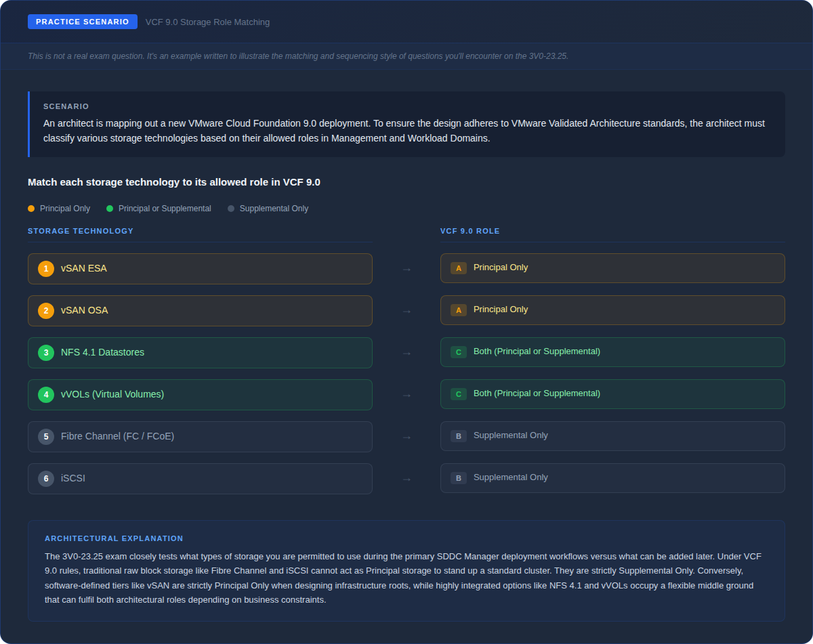Click the VCF 9.0 ROLE column header
The image size is (813, 644).
470,231
